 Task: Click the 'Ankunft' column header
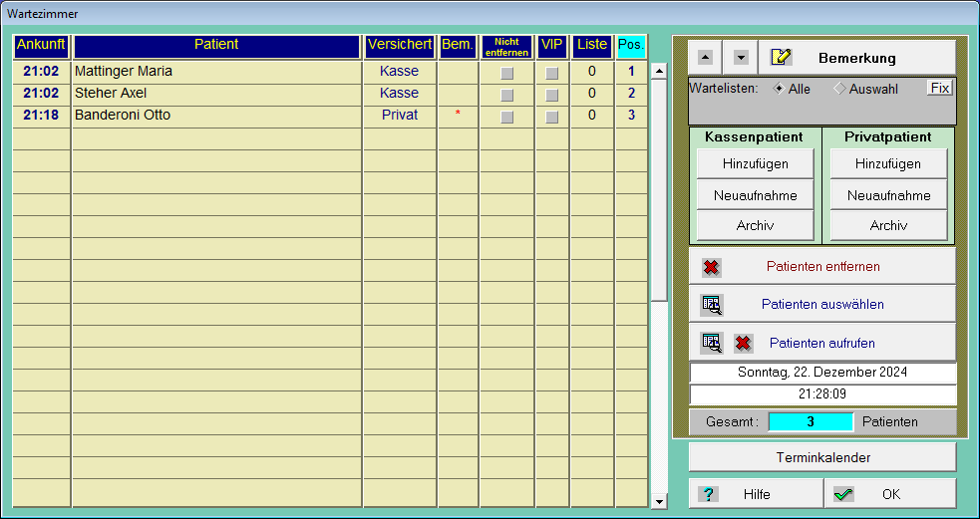41,45
